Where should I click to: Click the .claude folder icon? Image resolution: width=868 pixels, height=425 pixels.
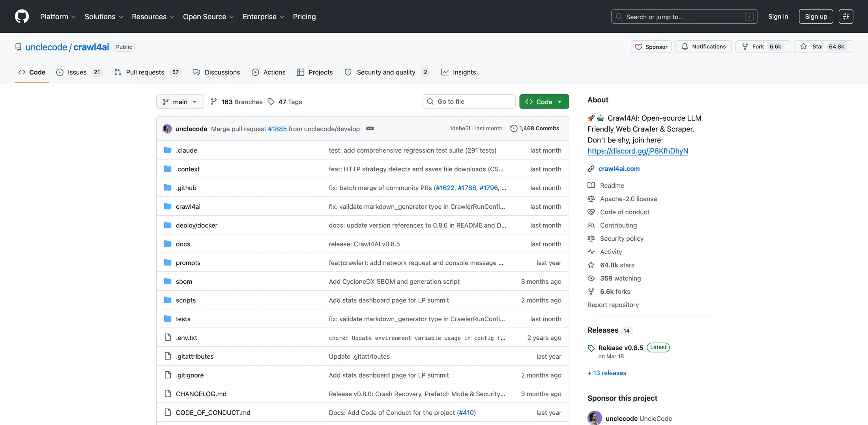click(168, 150)
